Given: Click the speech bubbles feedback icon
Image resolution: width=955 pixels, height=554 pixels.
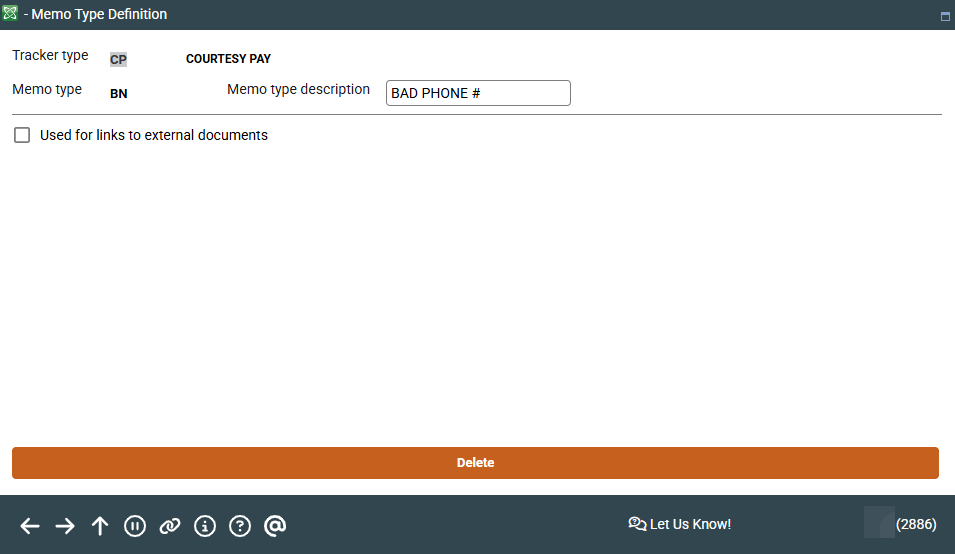Looking at the screenshot, I should point(637,524).
